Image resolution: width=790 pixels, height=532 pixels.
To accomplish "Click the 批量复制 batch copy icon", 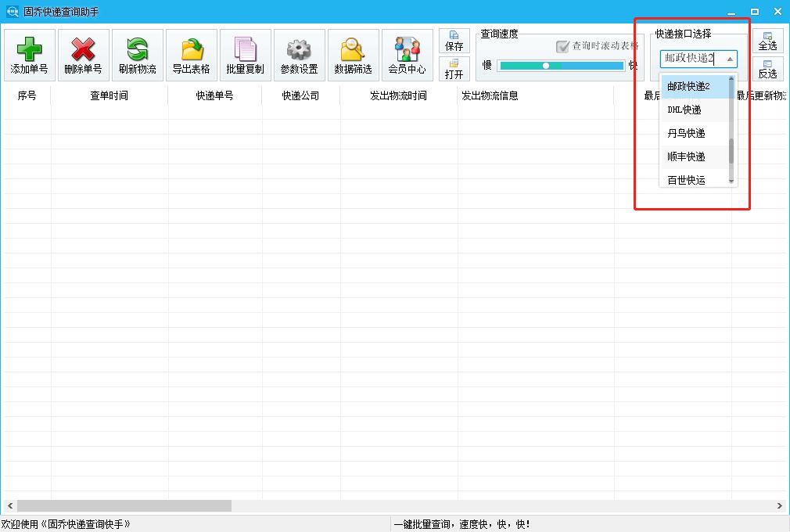I will (x=246, y=55).
